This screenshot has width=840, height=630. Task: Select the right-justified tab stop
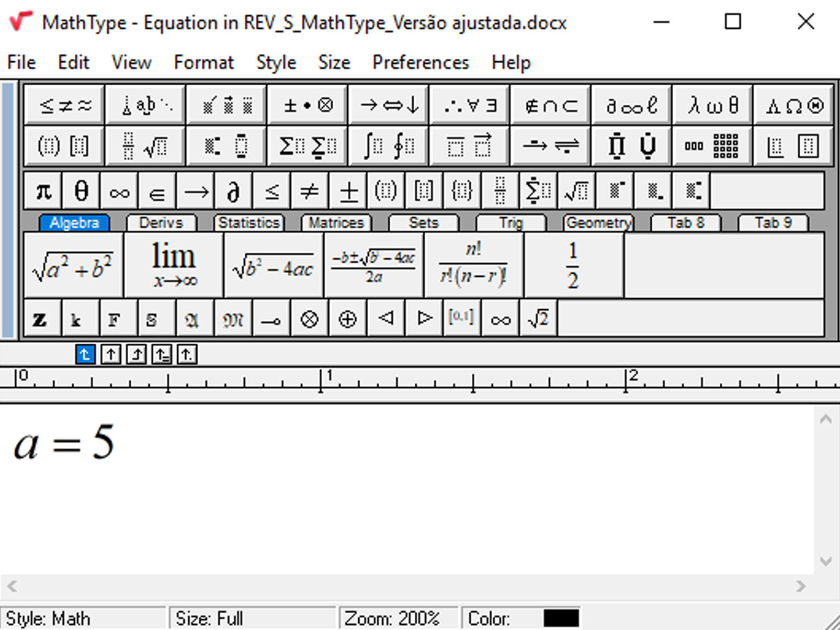[137, 354]
